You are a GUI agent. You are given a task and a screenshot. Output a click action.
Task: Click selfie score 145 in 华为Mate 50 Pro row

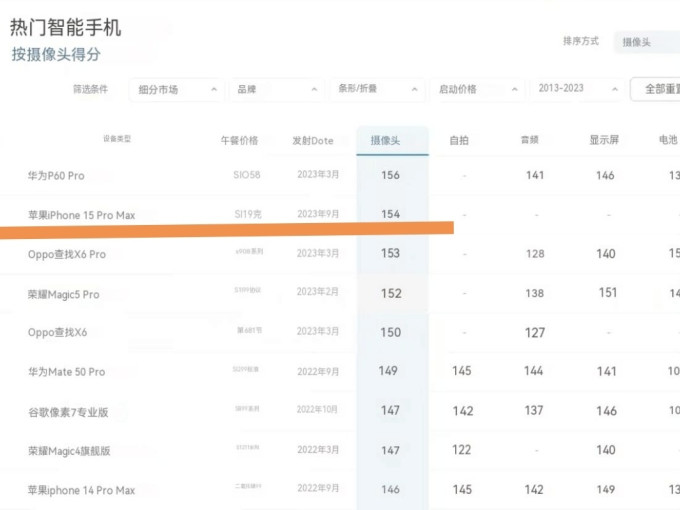(462, 371)
